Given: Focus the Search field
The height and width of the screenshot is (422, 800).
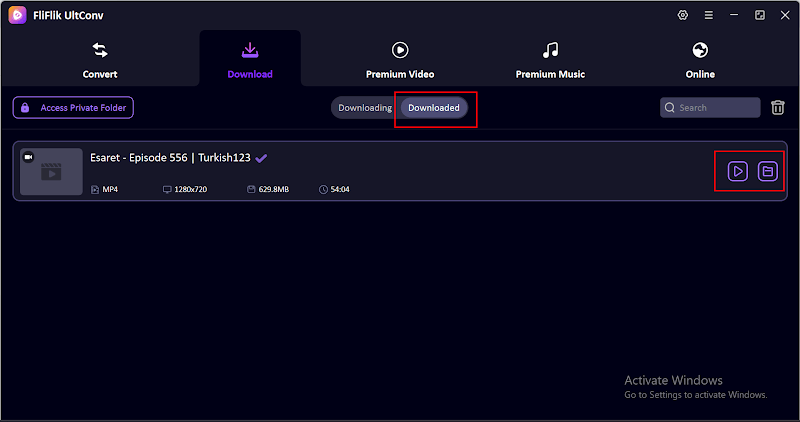Looking at the screenshot, I should pyautogui.click(x=710, y=108).
